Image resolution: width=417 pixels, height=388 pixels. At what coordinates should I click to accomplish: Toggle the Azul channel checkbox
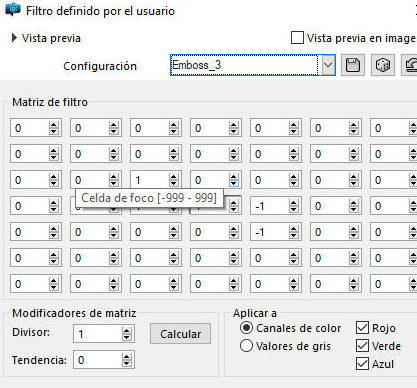click(x=362, y=364)
